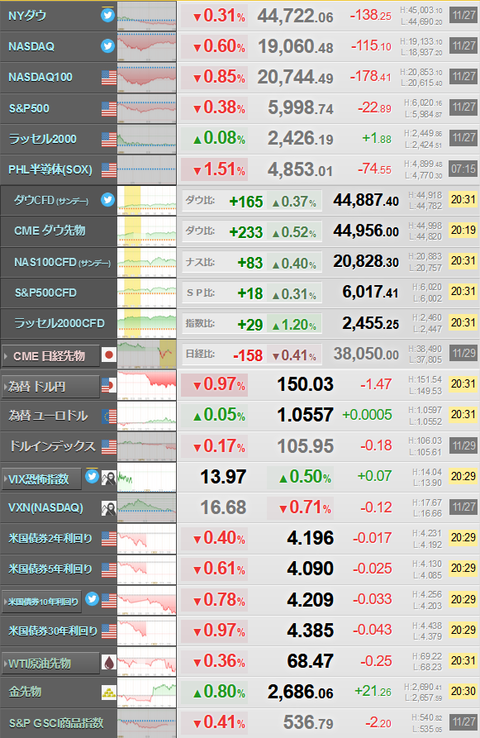Open the CME 日経先物 mini chart thumbnail
Viewport: 480px width, 738px height.
pos(147,354)
